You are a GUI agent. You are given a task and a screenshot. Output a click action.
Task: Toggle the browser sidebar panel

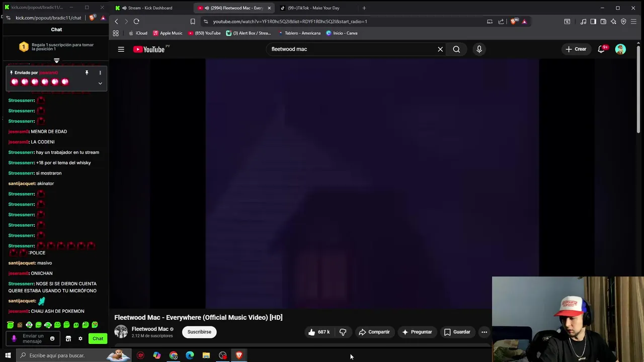coord(593,22)
